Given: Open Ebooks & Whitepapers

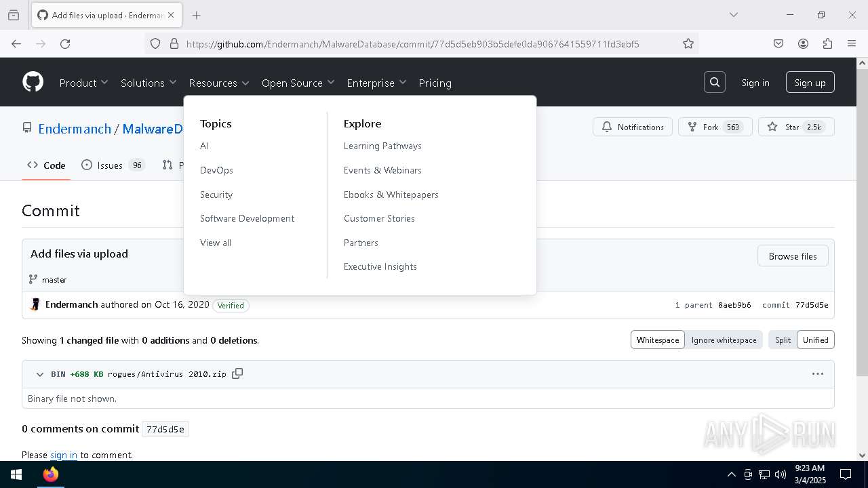Looking at the screenshot, I should click(391, 195).
